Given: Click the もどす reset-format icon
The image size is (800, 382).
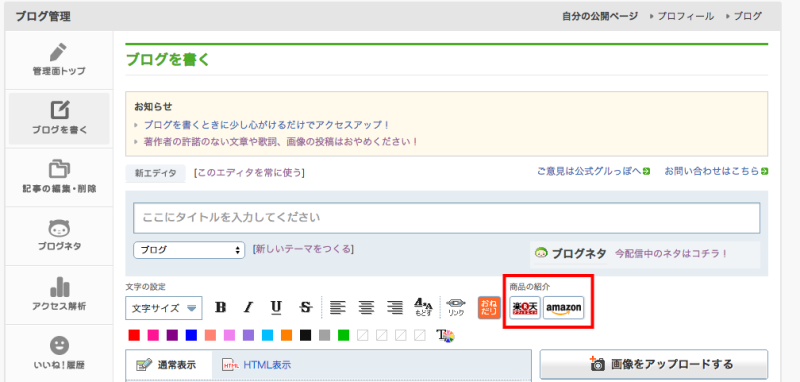Looking at the screenshot, I should tap(423, 308).
